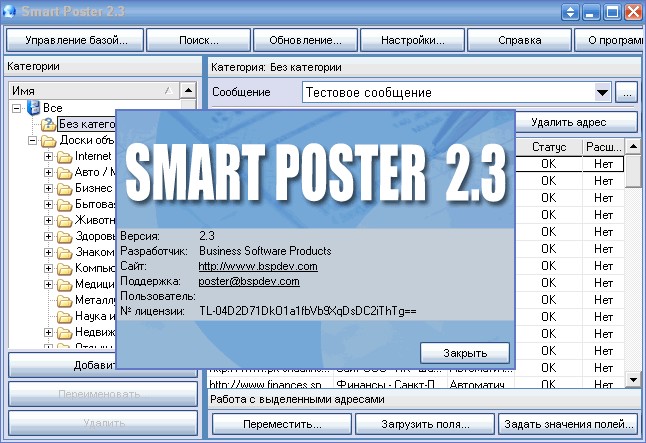Open the Настройки toolbar button
This screenshot has height=443, width=646.
(412, 40)
